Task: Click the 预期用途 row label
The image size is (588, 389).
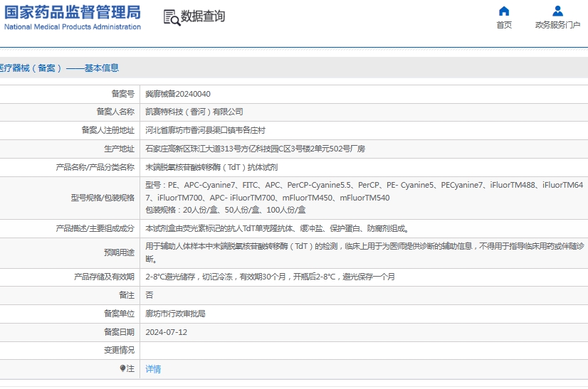Action: point(119,252)
